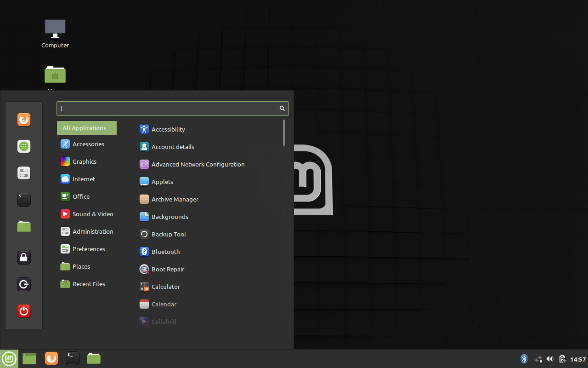Launch the Backup Tool application
Screen dimensions: 588x368
(x=168, y=234)
